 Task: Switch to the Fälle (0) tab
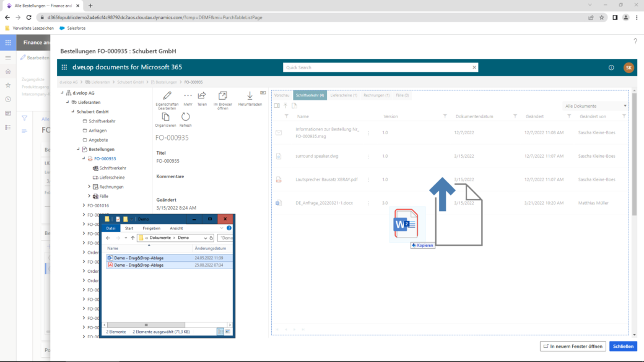[x=402, y=95]
